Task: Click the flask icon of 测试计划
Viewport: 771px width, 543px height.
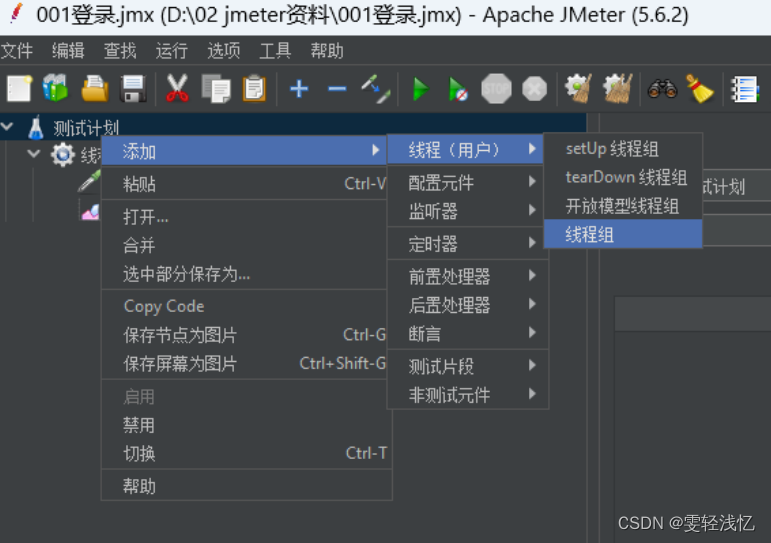Action: pos(35,127)
